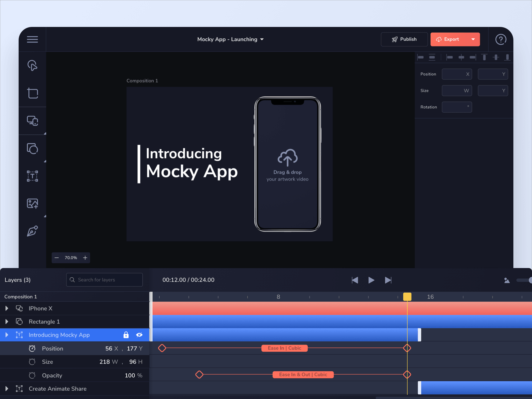
Task: Click the Ease In | Cubic label
Action: click(285, 348)
